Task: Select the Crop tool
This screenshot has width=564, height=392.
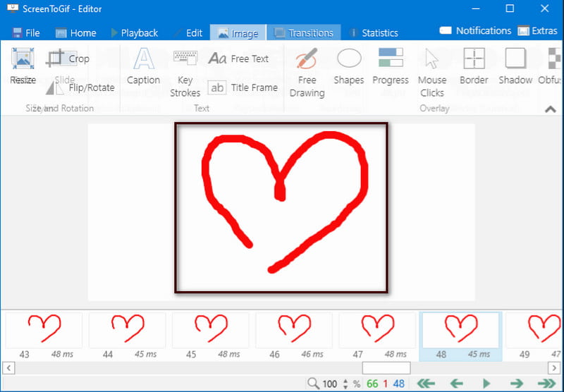Action: coord(68,59)
